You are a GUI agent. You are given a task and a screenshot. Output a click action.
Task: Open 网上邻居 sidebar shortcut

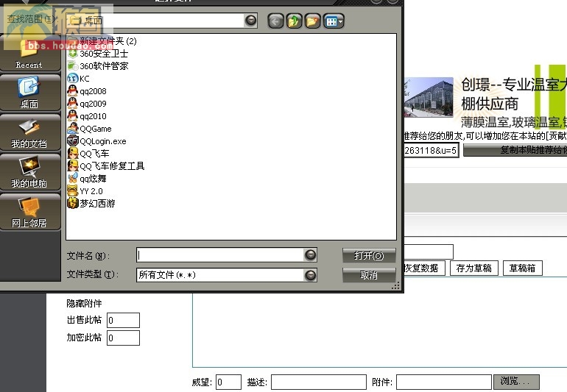click(29, 212)
